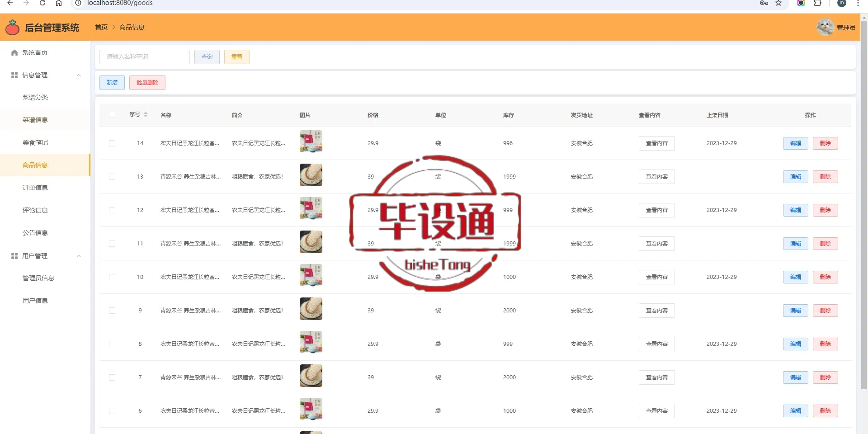868x434 pixels.
Task: Toggle the select-all checkbox in table header
Action: (x=112, y=115)
